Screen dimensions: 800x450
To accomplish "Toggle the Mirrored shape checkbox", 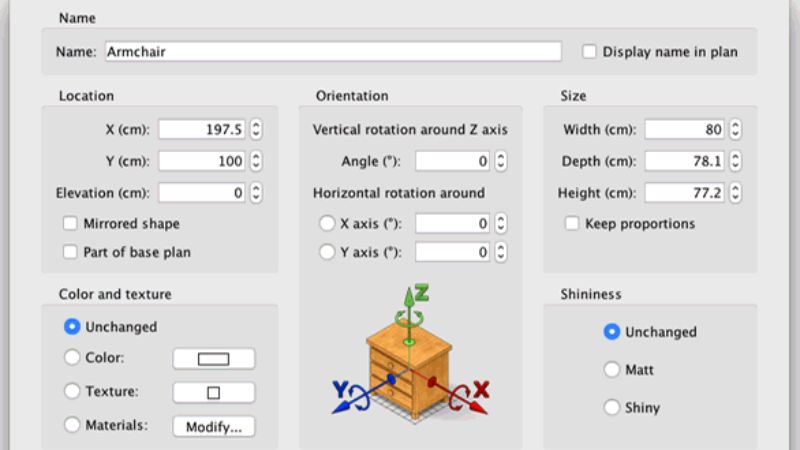I will [70, 223].
